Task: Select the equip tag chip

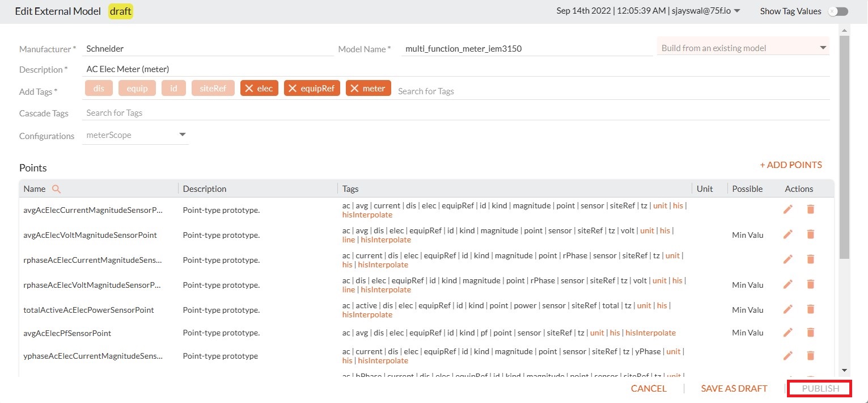Action: [x=137, y=88]
